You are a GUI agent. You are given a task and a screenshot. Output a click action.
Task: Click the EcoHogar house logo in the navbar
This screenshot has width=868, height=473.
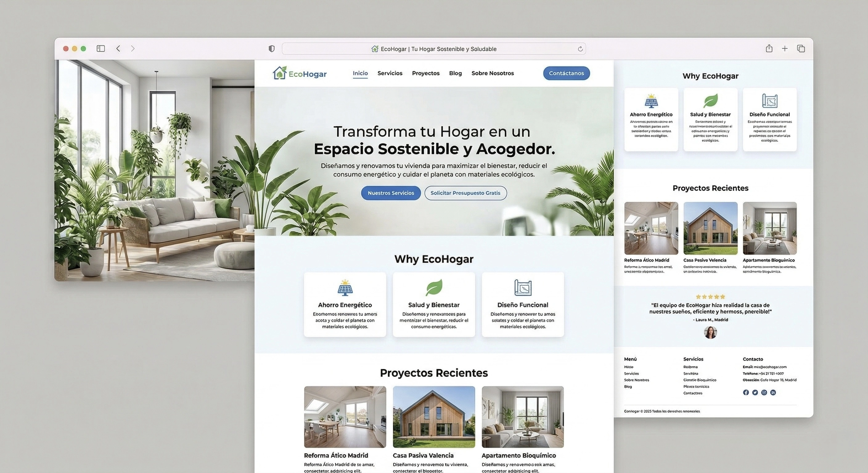click(x=279, y=73)
